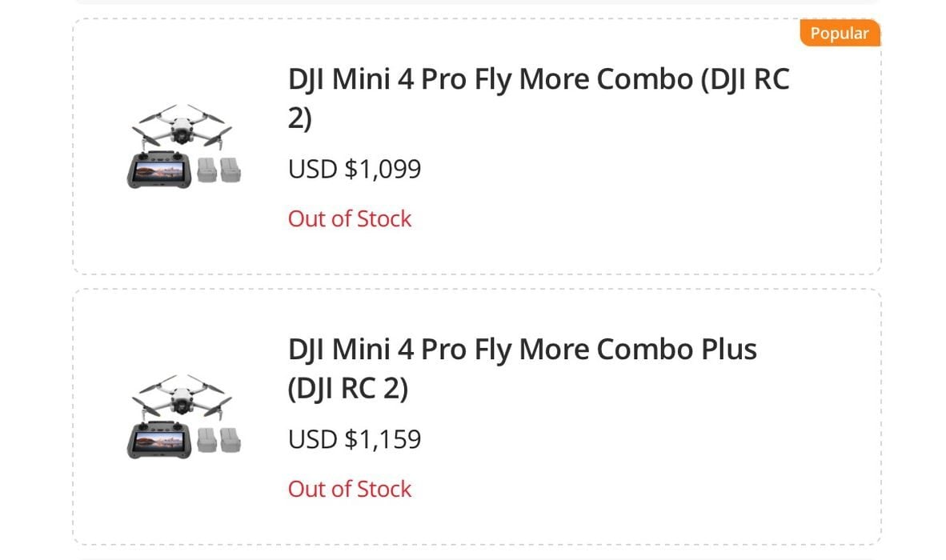
Task: Click the partially visible card at the top edge
Action: point(477,2)
